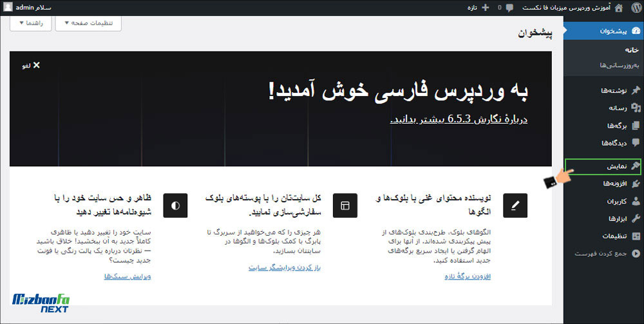This screenshot has width=644, height=324.
Task: Click the dashboard gauge icon beside پیشخوان
Action: click(x=636, y=31)
